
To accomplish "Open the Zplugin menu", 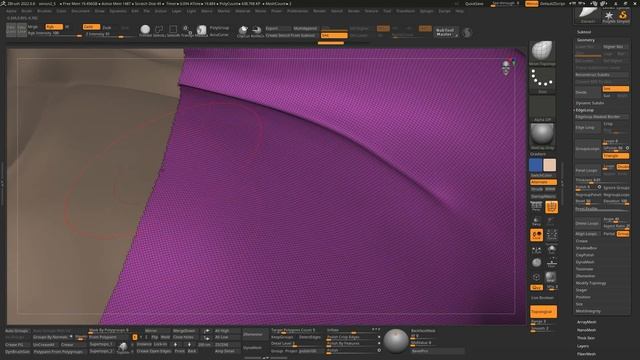I will (427, 11).
